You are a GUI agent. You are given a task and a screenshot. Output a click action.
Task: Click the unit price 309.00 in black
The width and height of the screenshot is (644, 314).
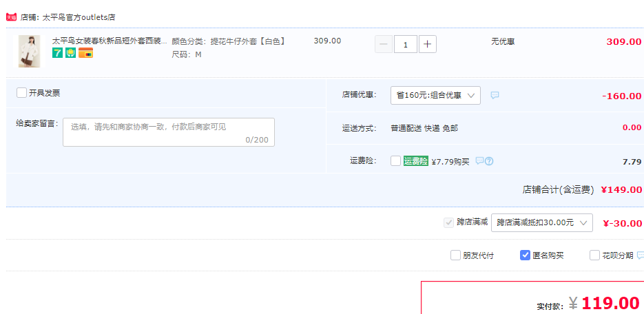coord(327,41)
